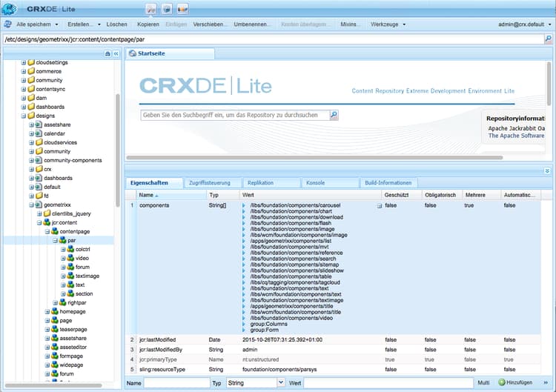Click the geometrixx design page icon
This screenshot has width=556, height=392.
(x=39, y=205)
